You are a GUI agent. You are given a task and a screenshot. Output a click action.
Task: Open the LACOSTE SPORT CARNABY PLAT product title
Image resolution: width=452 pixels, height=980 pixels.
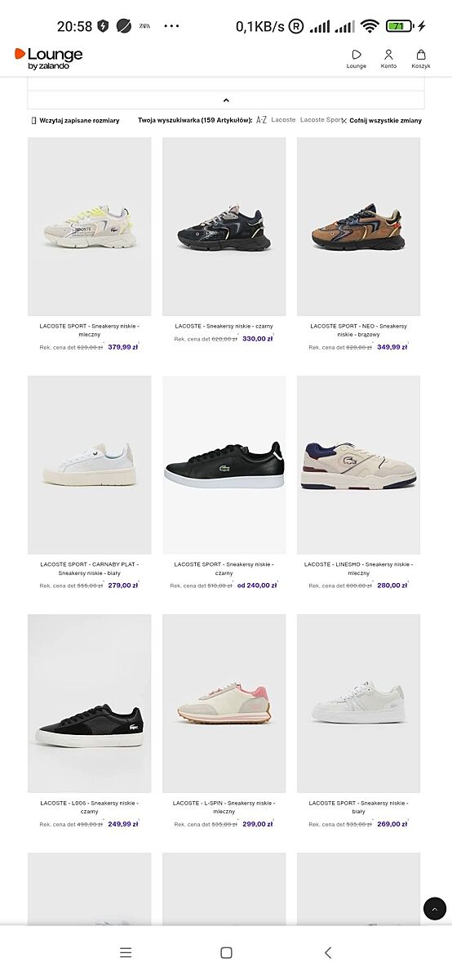(x=90, y=568)
